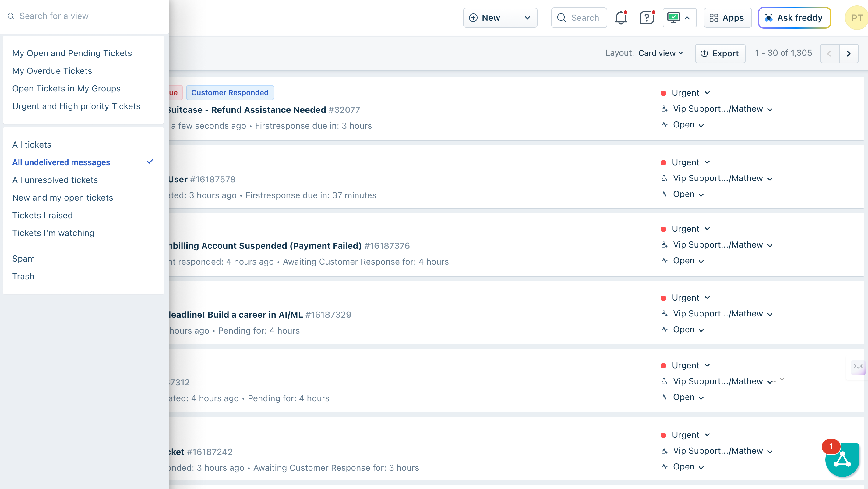Go to next page of tickets

[x=849, y=54]
